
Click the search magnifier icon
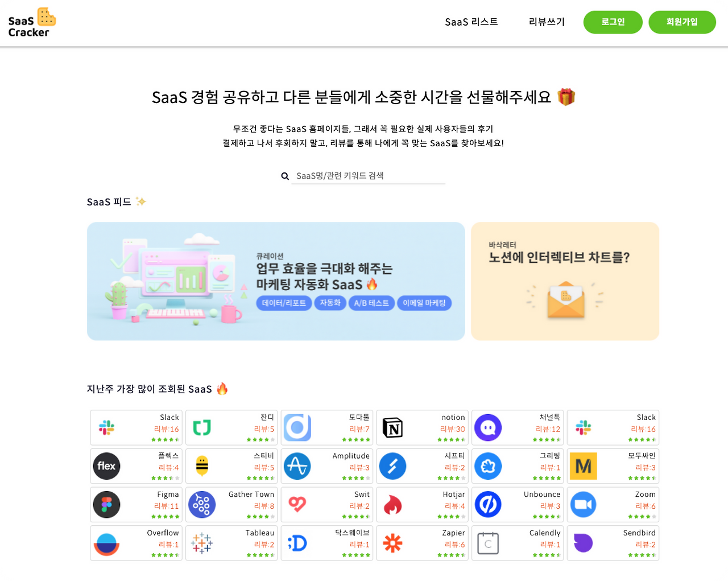pyautogui.click(x=285, y=176)
